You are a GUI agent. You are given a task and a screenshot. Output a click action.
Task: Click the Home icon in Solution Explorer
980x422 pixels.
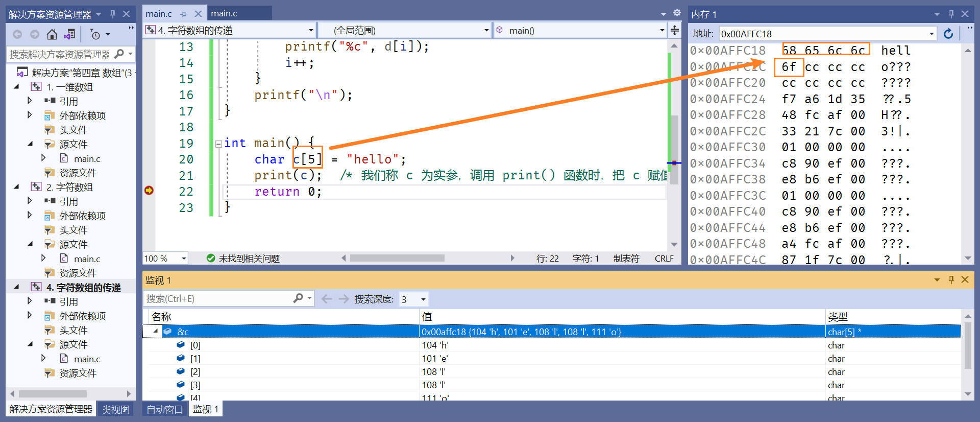pos(52,34)
